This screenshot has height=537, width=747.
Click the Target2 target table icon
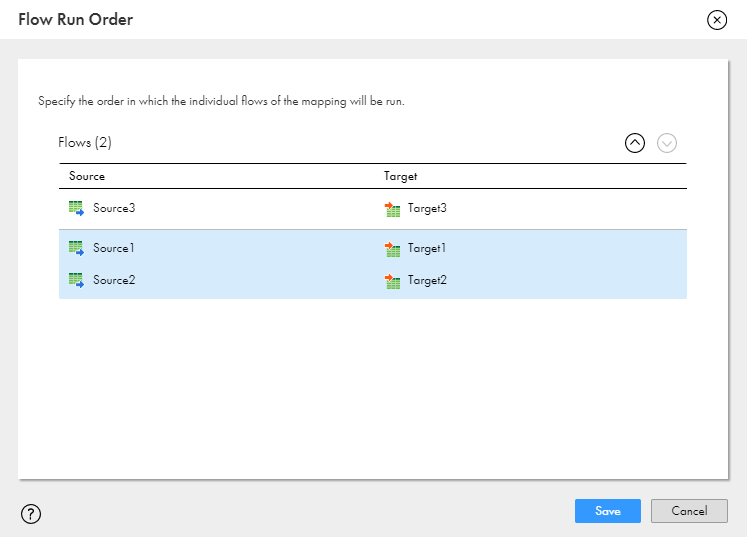[x=392, y=281]
